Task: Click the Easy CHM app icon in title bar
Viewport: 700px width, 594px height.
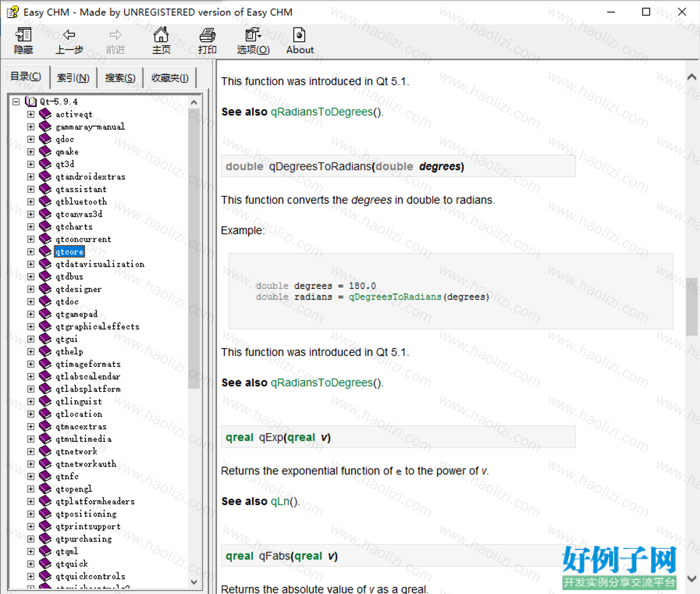Action: pos(12,12)
